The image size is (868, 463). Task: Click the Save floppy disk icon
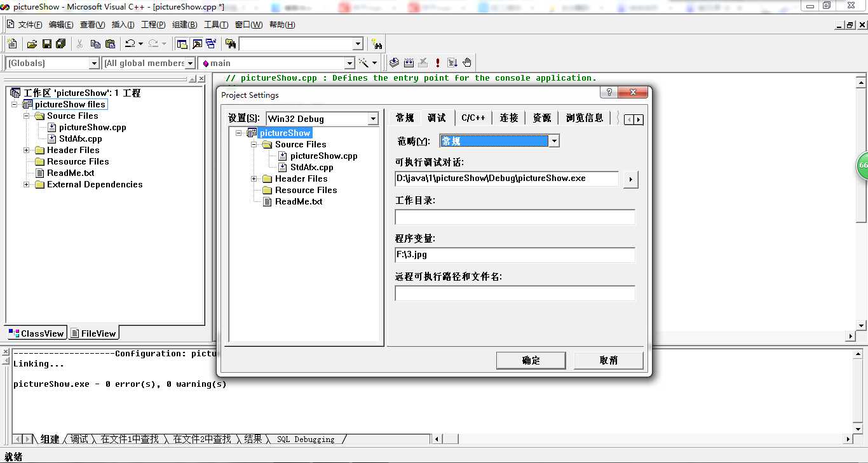pos(46,44)
